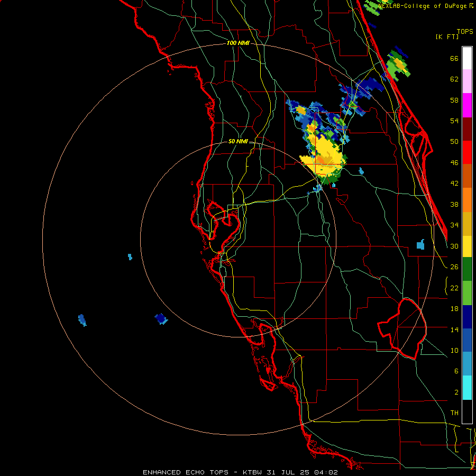Click the light green legend swatch
476x476 pixels.
(467, 293)
